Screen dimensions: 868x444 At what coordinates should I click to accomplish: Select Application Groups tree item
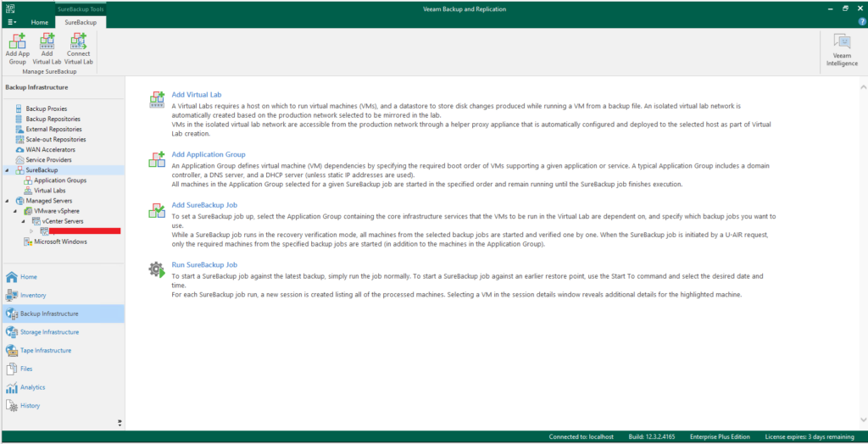point(59,180)
